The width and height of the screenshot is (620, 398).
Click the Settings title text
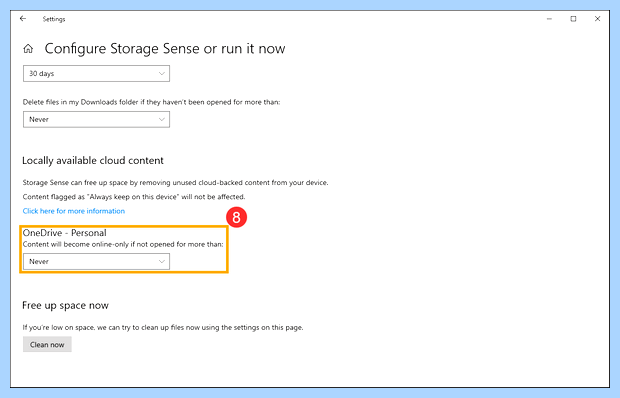(x=54, y=19)
